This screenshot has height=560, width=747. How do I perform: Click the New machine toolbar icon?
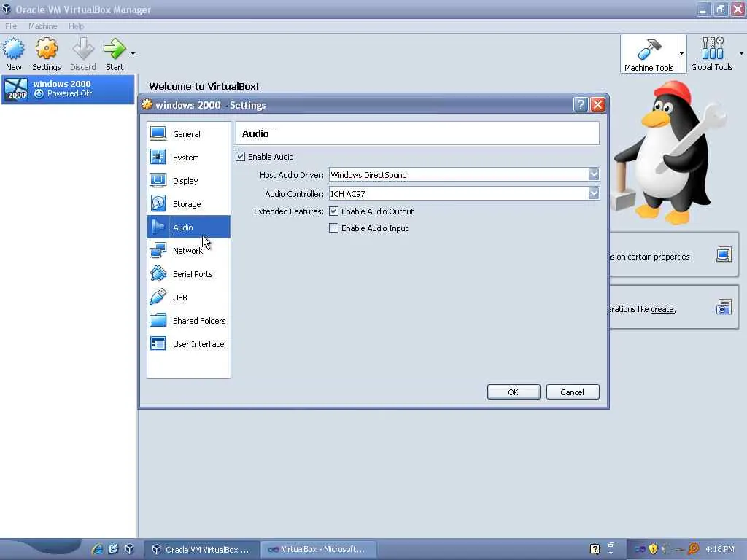click(13, 49)
